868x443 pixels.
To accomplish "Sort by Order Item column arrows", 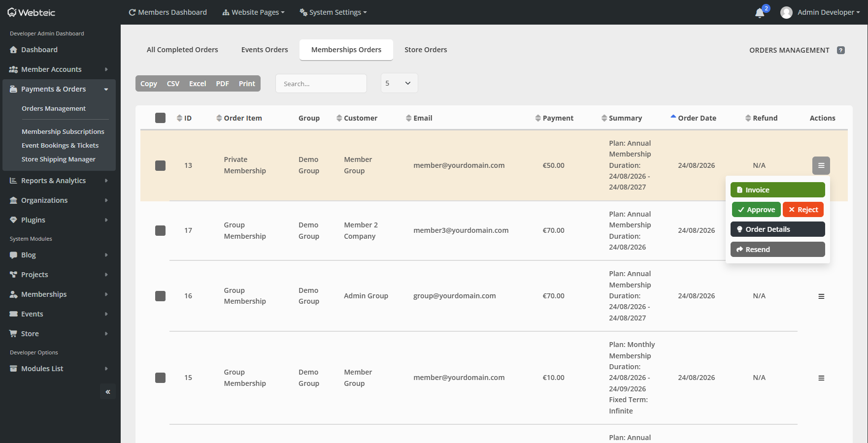I will point(219,118).
